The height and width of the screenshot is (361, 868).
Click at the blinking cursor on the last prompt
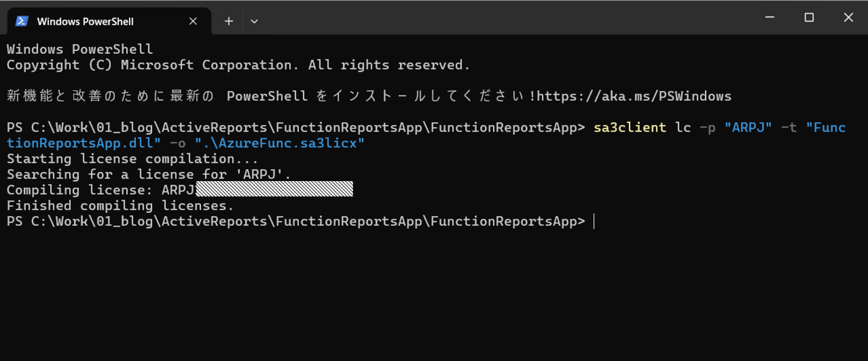pyautogui.click(x=594, y=222)
